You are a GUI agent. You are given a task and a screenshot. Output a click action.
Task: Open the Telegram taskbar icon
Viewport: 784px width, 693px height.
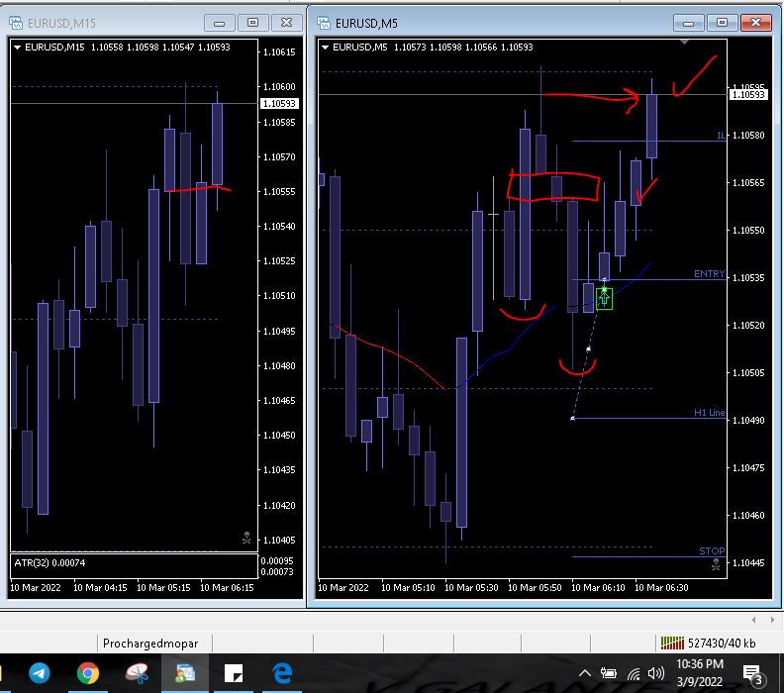(x=39, y=672)
